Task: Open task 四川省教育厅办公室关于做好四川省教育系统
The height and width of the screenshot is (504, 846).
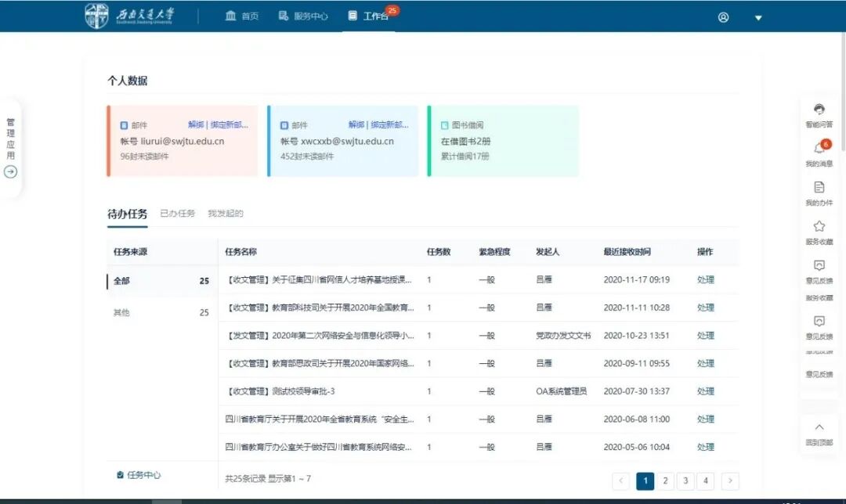Action: pos(319,447)
